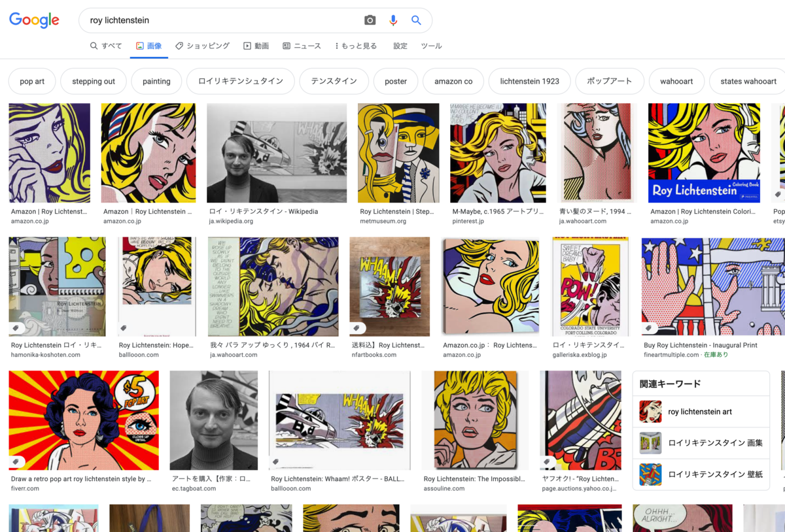This screenshot has width=785, height=532.
Task: Open the metmuseum Stepping Out thumbnail
Action: pos(398,153)
